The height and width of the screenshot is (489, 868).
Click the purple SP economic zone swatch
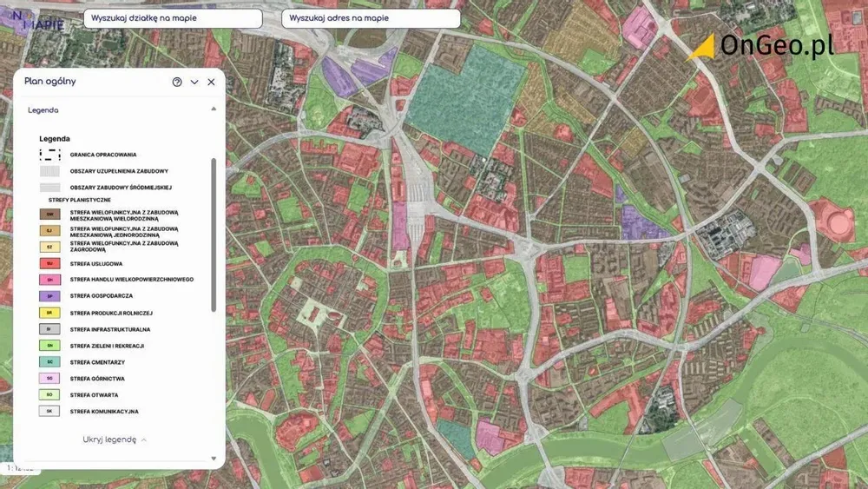click(x=49, y=296)
